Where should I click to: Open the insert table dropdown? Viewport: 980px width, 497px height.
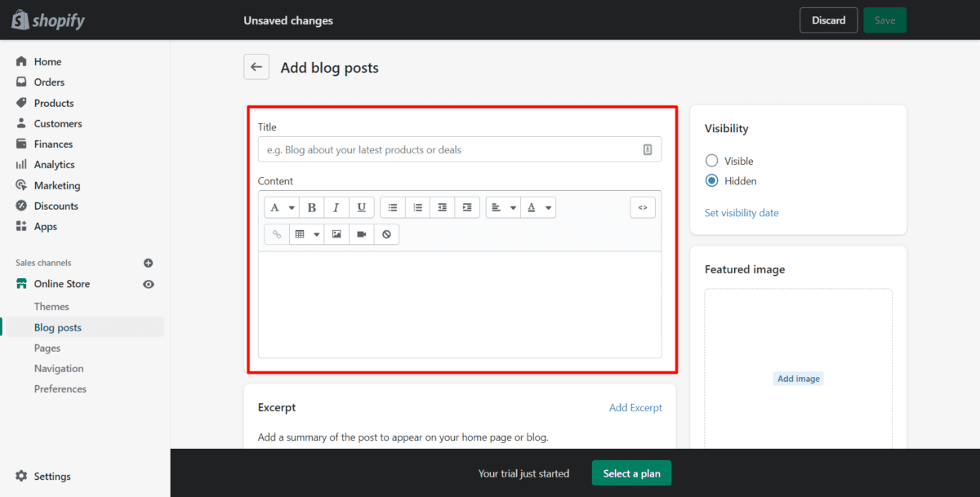coord(306,234)
